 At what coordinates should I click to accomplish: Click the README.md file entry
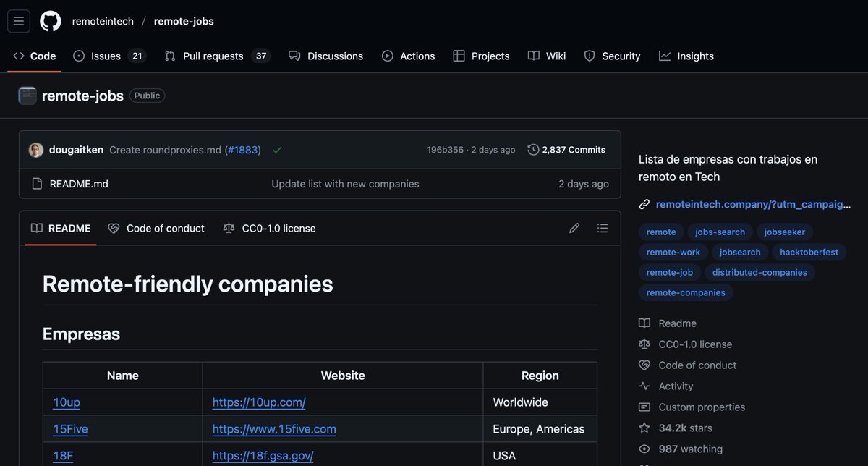click(79, 184)
